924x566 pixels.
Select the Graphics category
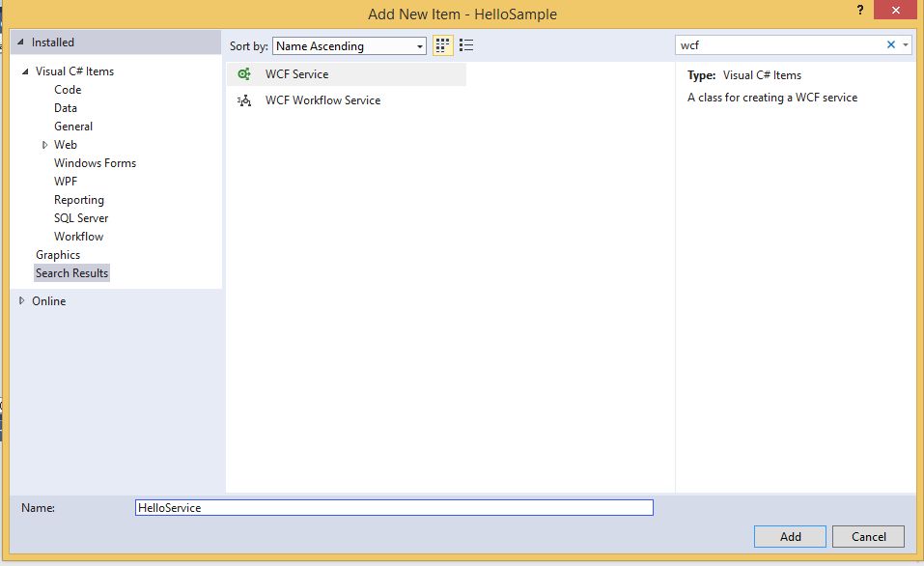(x=58, y=255)
